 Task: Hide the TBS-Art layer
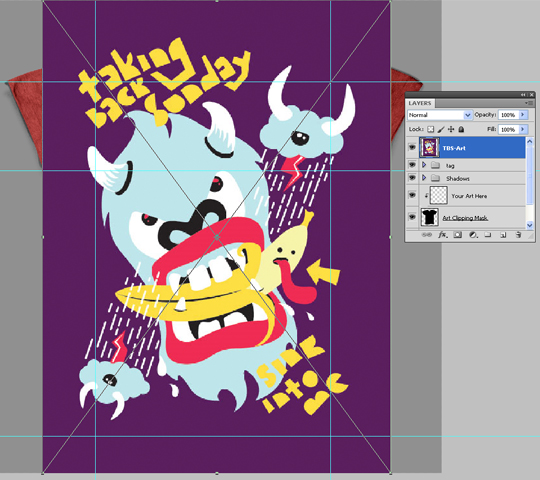(x=412, y=147)
